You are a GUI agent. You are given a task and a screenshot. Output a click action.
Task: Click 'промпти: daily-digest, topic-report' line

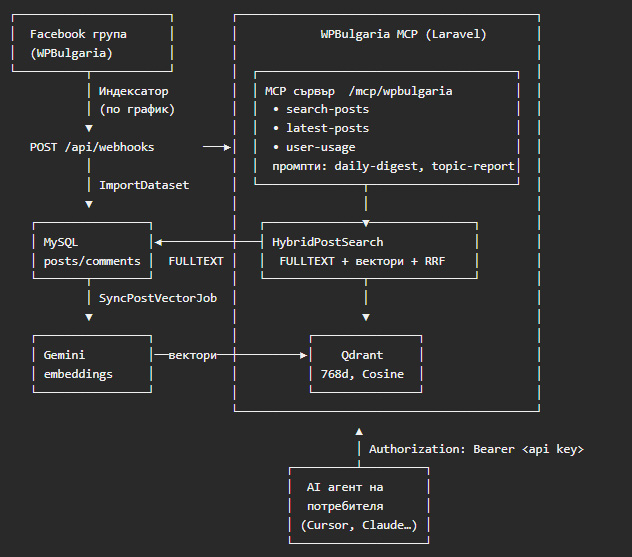point(393,166)
